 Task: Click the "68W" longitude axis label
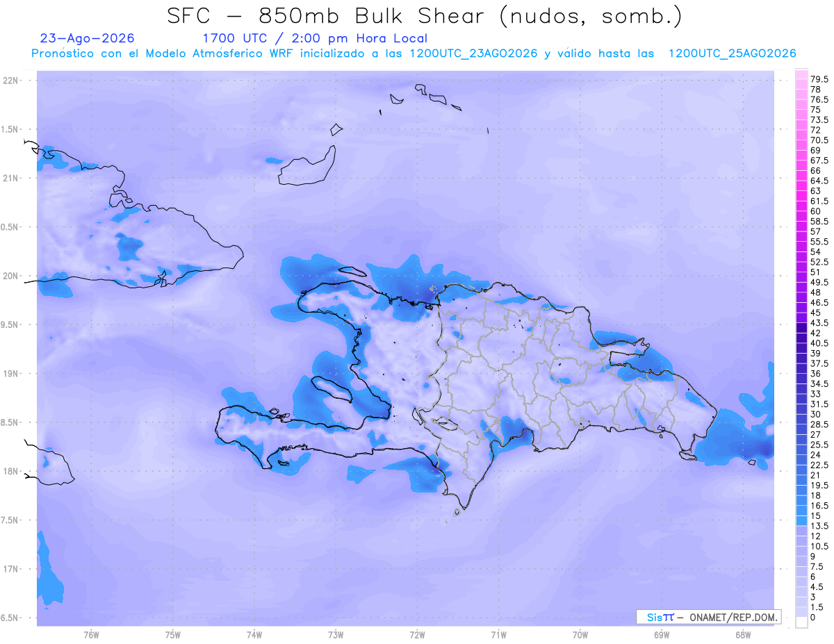pyautogui.click(x=743, y=635)
